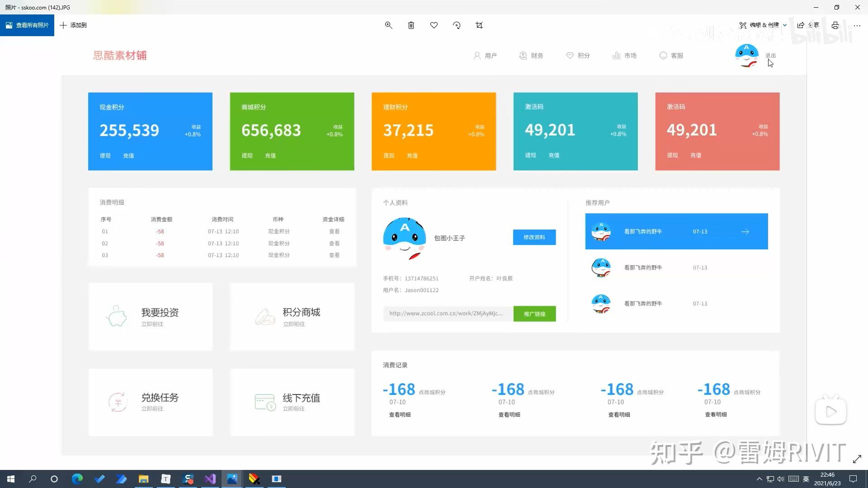Click the Add to button
The width and height of the screenshot is (868, 488).
(73, 25)
